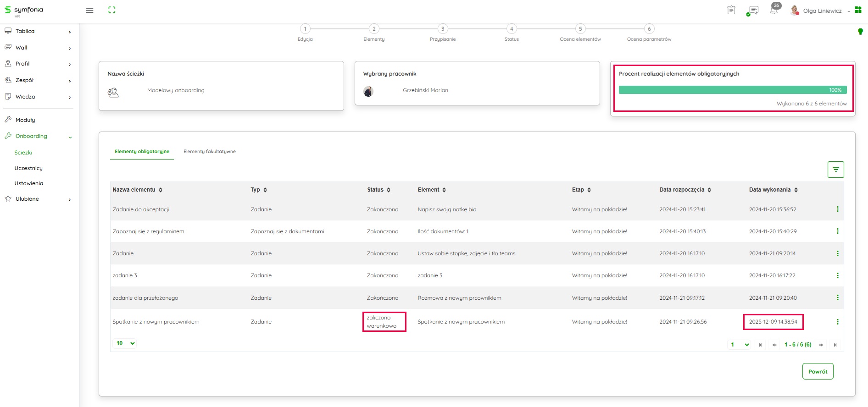868x407 pixels.
Task: Open the clipboard tasks icon in header
Action: pyautogui.click(x=731, y=10)
